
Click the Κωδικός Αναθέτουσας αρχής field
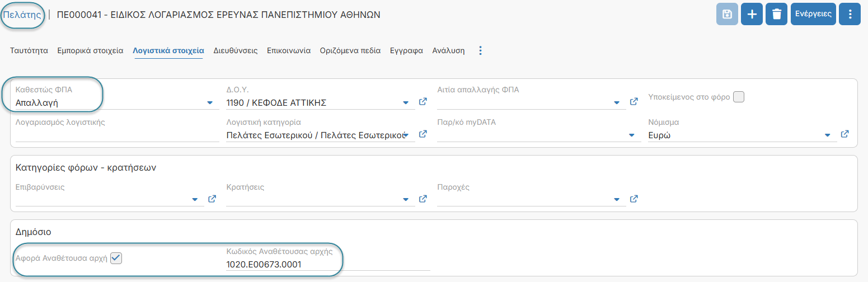click(x=329, y=264)
